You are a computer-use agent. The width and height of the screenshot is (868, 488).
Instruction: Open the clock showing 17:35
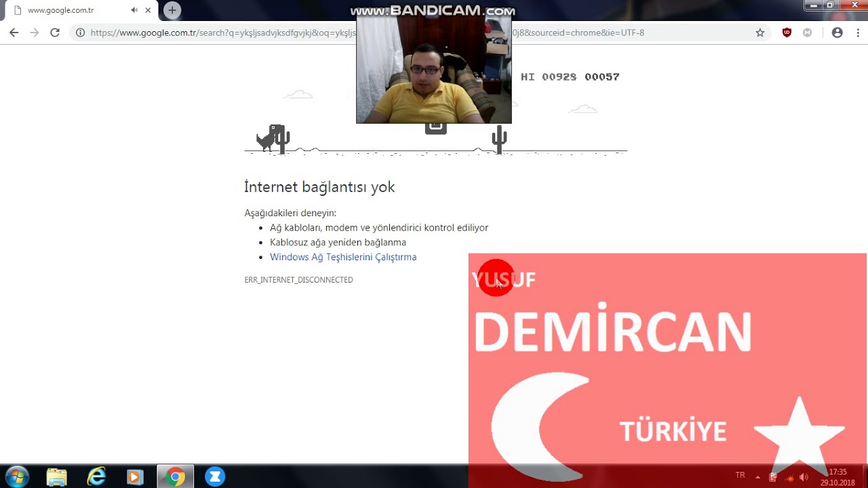point(837,477)
